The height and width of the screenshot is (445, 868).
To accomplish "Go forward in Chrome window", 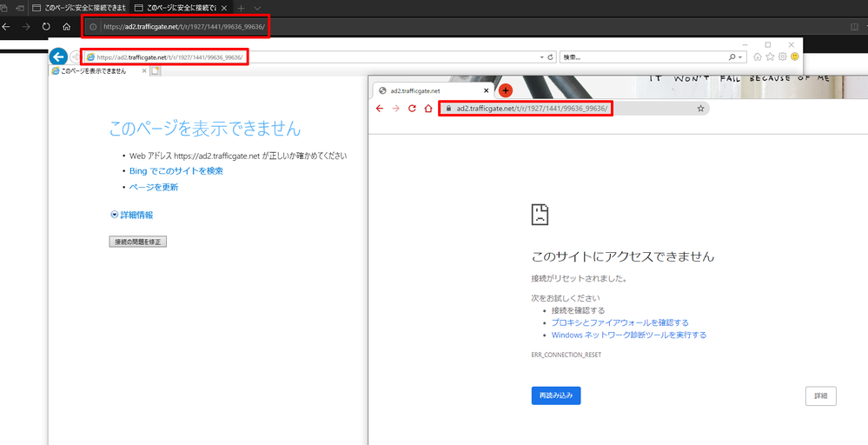I will [395, 109].
